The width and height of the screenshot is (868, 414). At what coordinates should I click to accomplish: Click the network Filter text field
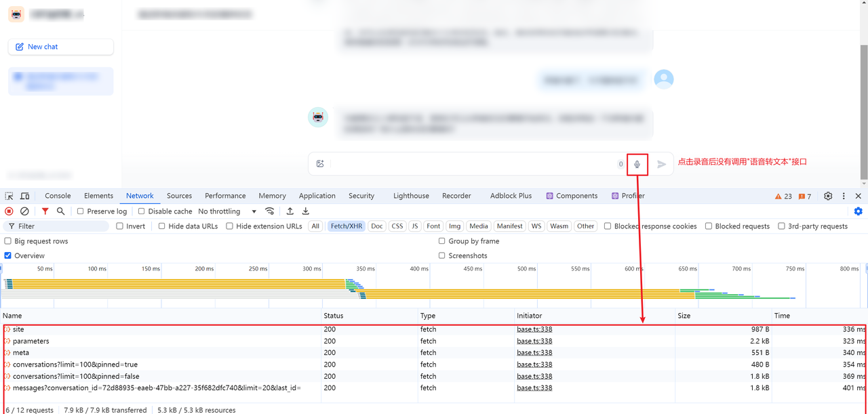click(x=57, y=226)
